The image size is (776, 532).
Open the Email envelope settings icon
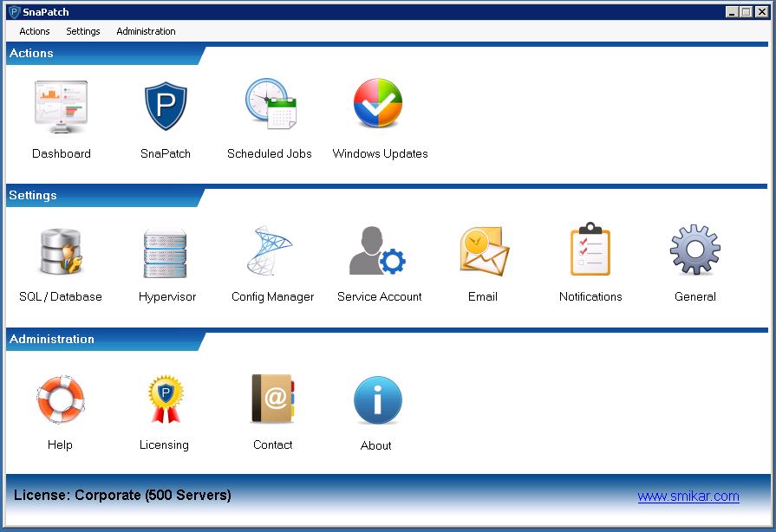484,250
